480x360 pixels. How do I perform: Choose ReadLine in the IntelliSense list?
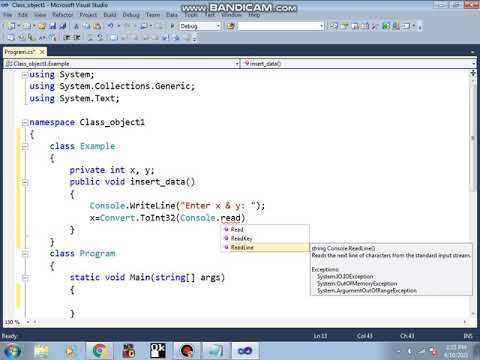point(265,247)
